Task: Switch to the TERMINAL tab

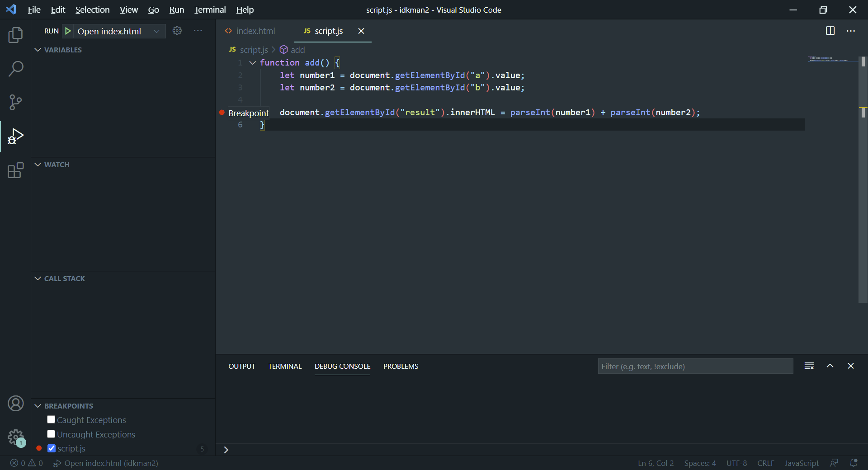Action: click(284, 366)
